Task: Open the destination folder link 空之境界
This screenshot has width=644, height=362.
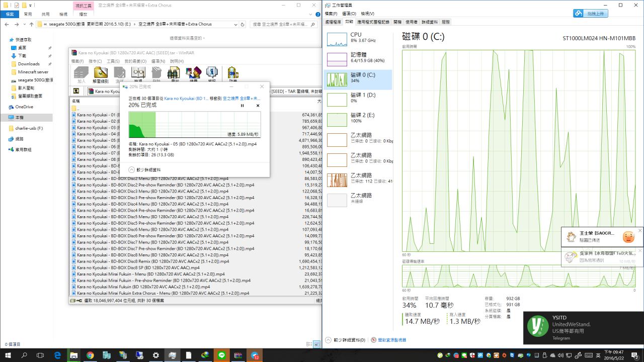Action: pyautogui.click(x=242, y=99)
